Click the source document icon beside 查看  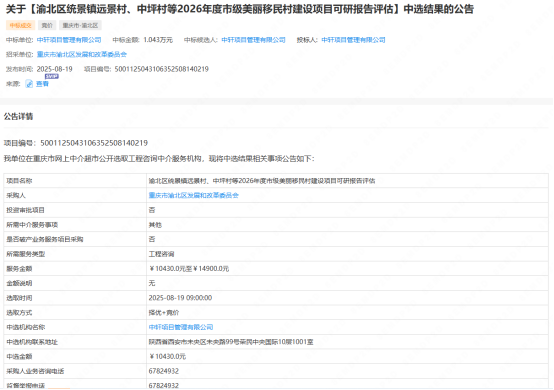[x=29, y=84]
